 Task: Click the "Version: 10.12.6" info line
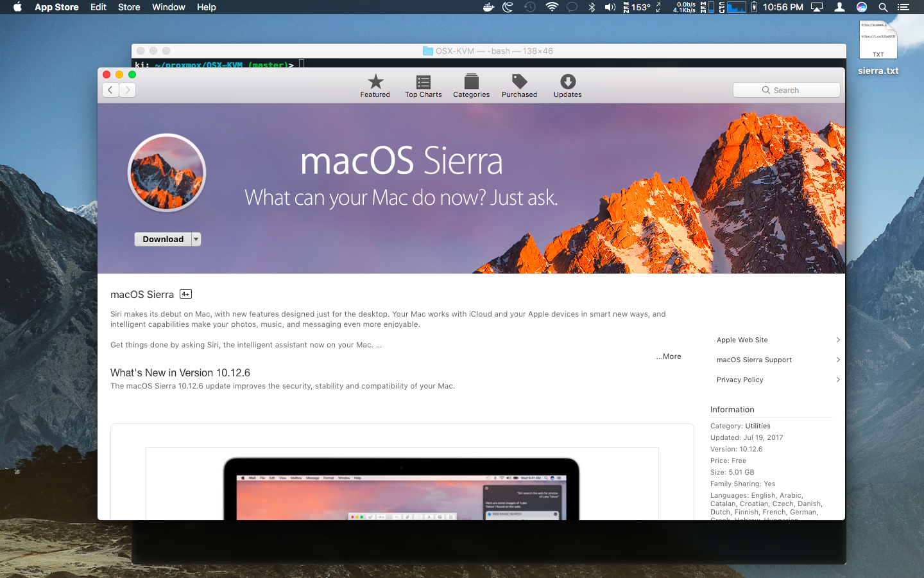[x=737, y=449]
